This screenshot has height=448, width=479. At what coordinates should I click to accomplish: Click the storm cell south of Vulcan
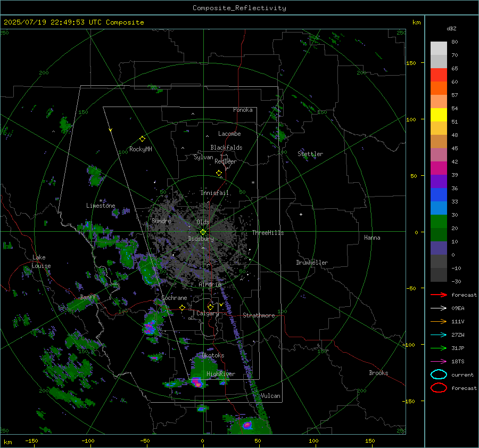pyautogui.click(x=247, y=425)
